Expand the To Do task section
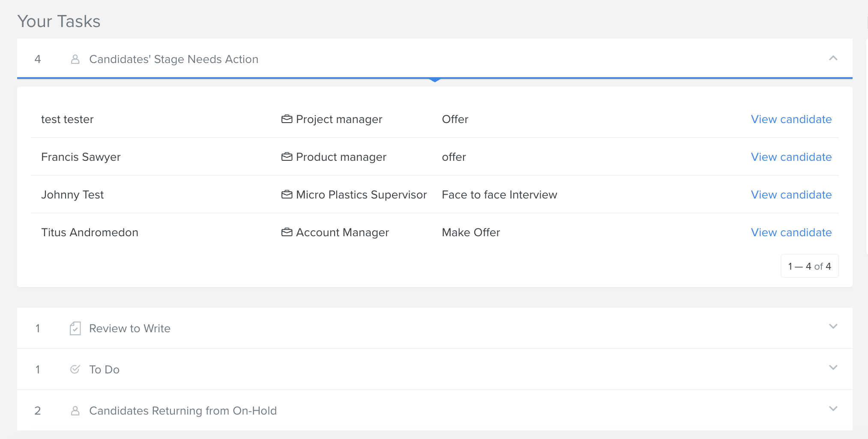 833,367
